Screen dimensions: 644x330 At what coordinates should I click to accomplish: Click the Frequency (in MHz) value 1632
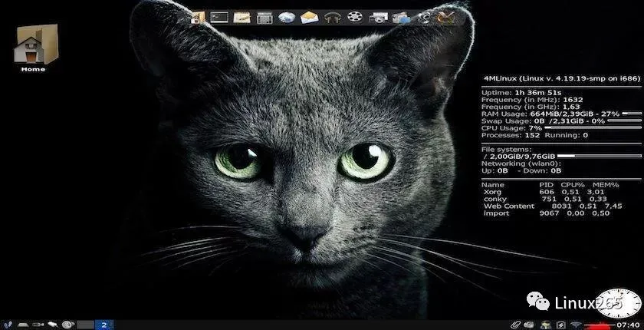click(x=573, y=100)
